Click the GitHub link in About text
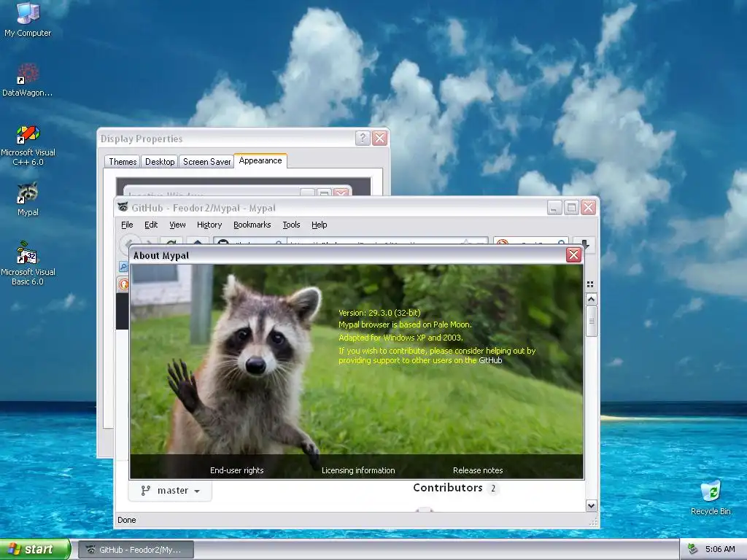747x560 pixels. point(490,360)
